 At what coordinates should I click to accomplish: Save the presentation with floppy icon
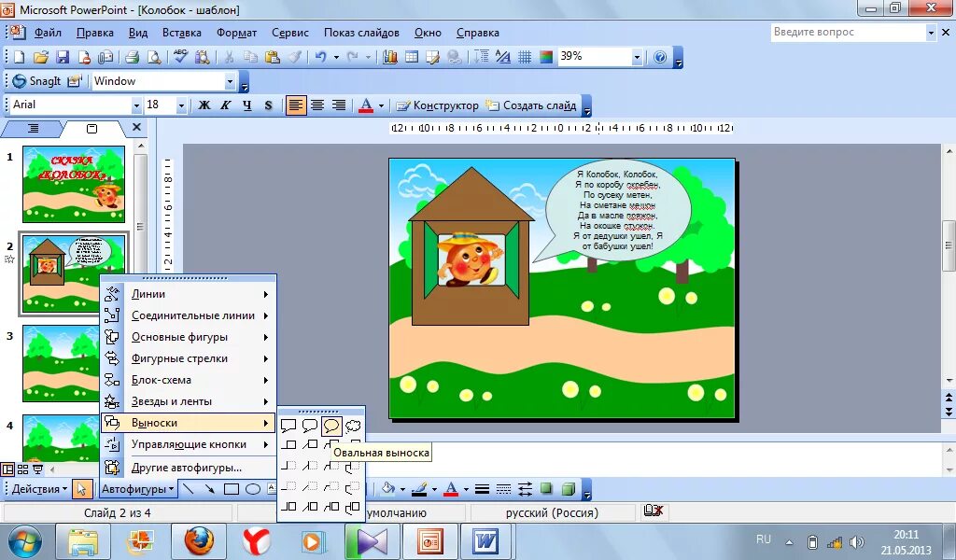[x=63, y=57]
